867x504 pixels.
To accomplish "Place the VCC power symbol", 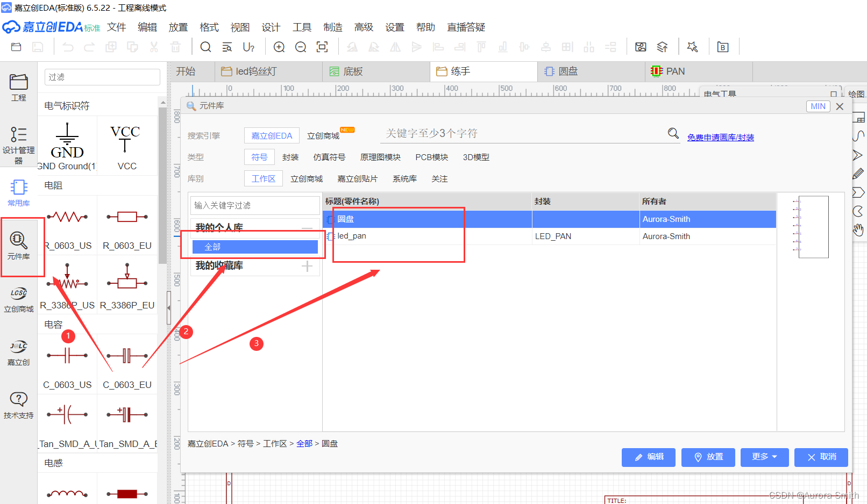I will coord(127,146).
